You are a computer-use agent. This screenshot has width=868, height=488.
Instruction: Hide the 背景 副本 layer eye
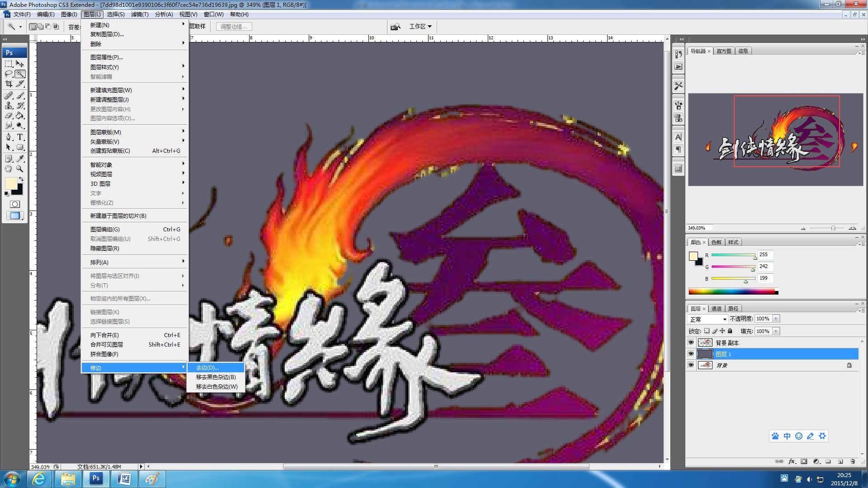pos(691,343)
